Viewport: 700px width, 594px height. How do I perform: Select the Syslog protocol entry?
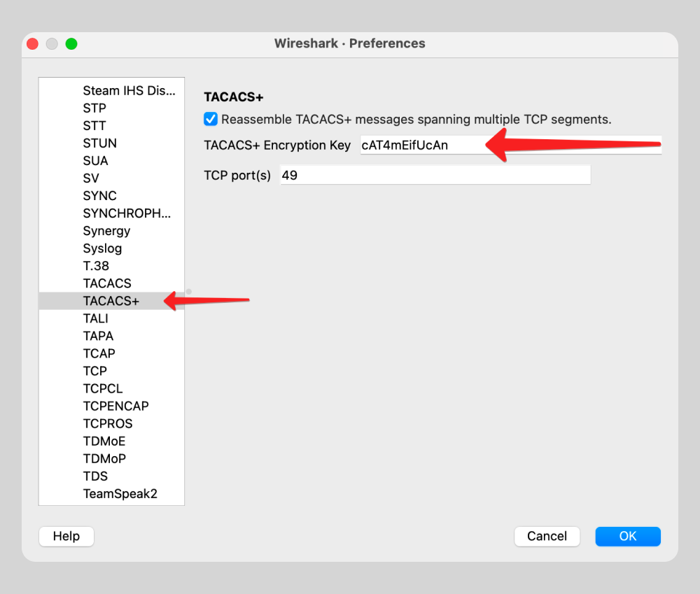coord(102,248)
